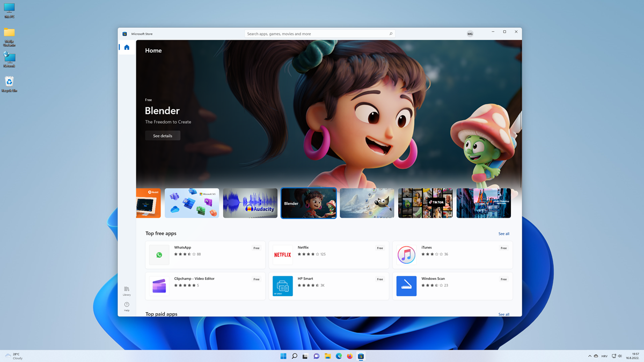The height and width of the screenshot is (362, 644).
Task: Click the Netflix app title
Action: coord(303,248)
